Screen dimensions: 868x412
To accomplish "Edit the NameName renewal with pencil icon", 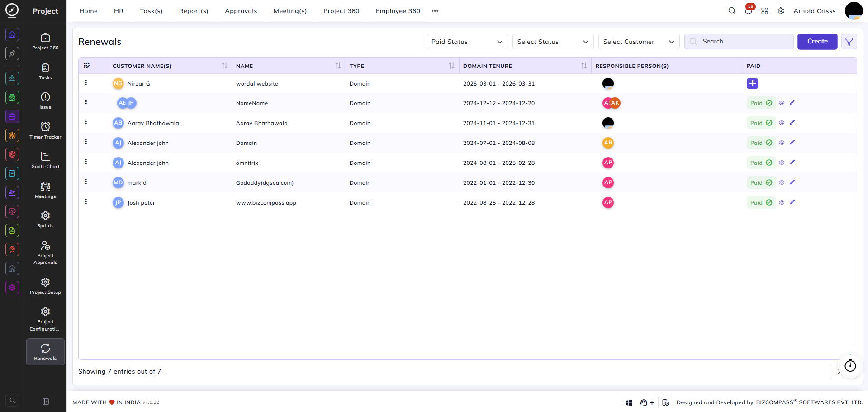I will click(792, 103).
